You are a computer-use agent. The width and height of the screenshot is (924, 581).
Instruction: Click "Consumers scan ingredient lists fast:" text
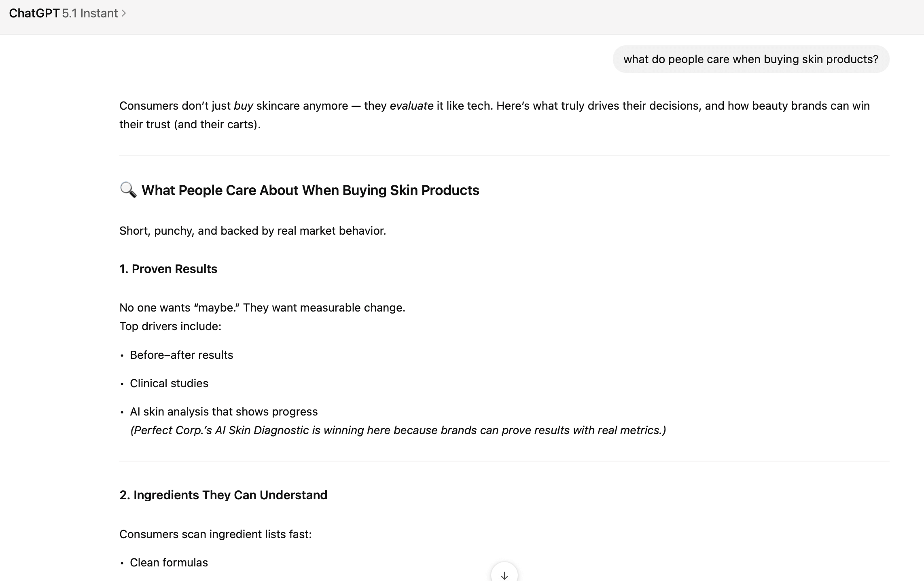point(215,534)
